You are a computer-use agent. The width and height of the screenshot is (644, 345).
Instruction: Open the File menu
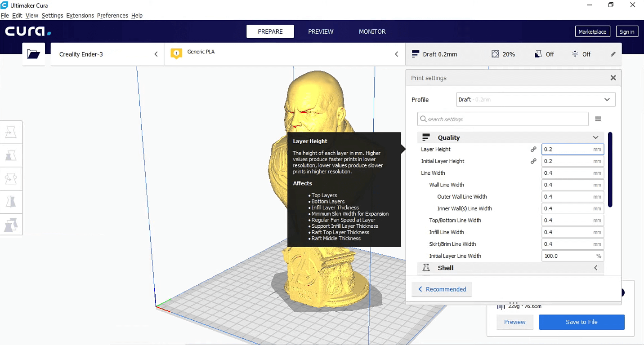(5, 15)
